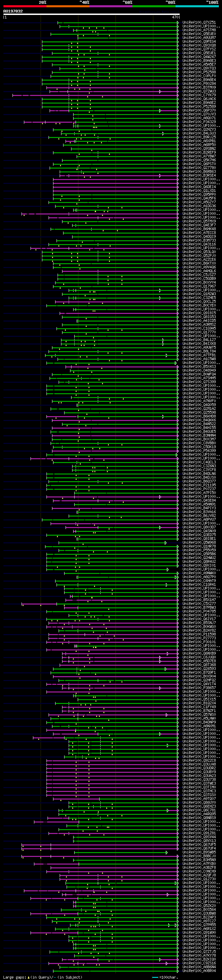222x980 pixels.
Task: Select UniRef100_Q2HZY3 label
Action: pyautogui.click(x=199, y=129)
